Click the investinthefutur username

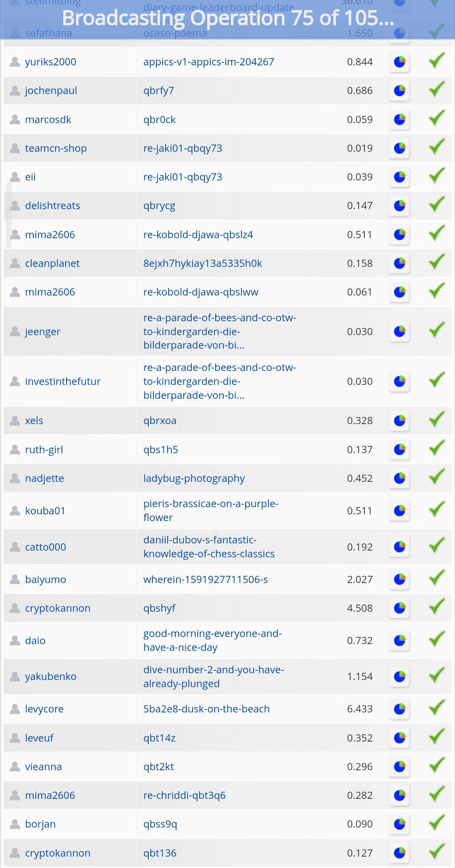[63, 382]
